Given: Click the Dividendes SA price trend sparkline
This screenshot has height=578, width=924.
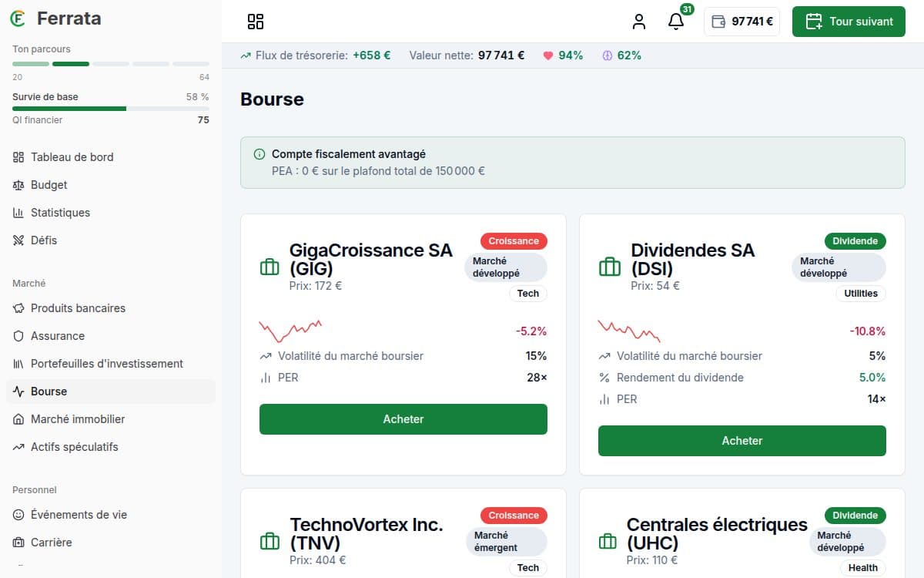Looking at the screenshot, I should (x=629, y=331).
